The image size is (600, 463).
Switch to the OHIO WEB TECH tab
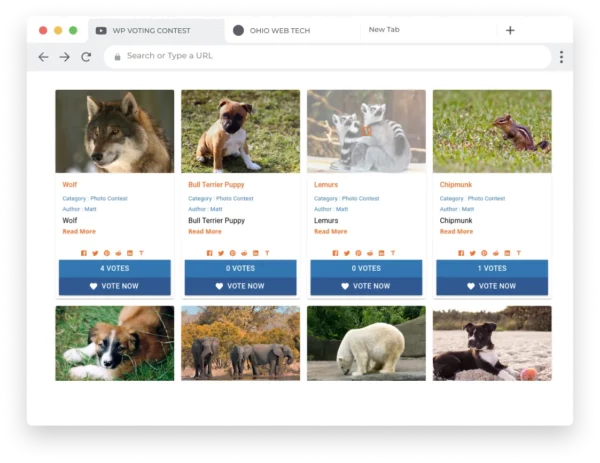click(279, 31)
